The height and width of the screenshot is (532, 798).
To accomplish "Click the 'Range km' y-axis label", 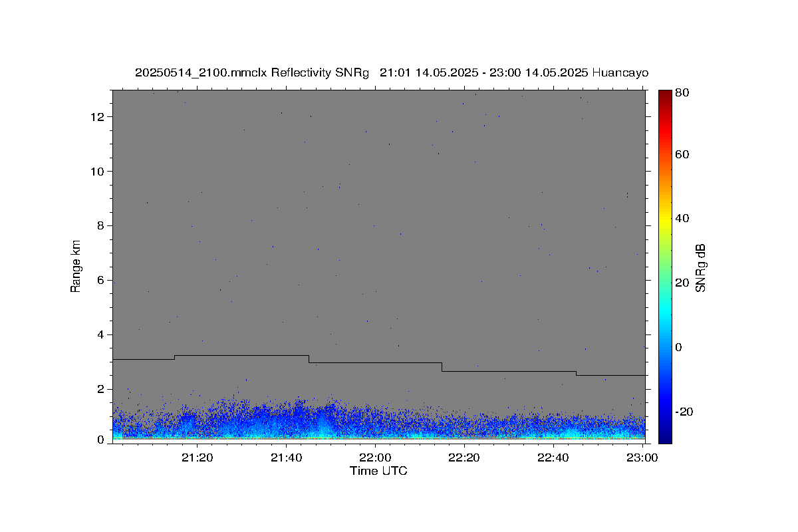I will [x=76, y=267].
